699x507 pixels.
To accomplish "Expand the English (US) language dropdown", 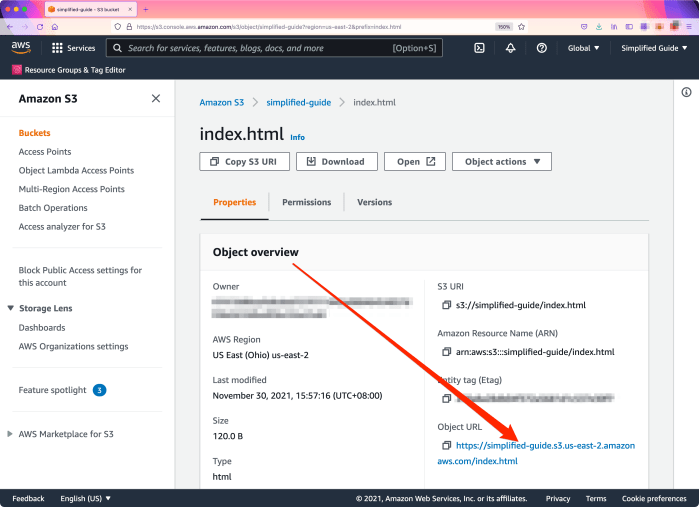I will (86, 499).
